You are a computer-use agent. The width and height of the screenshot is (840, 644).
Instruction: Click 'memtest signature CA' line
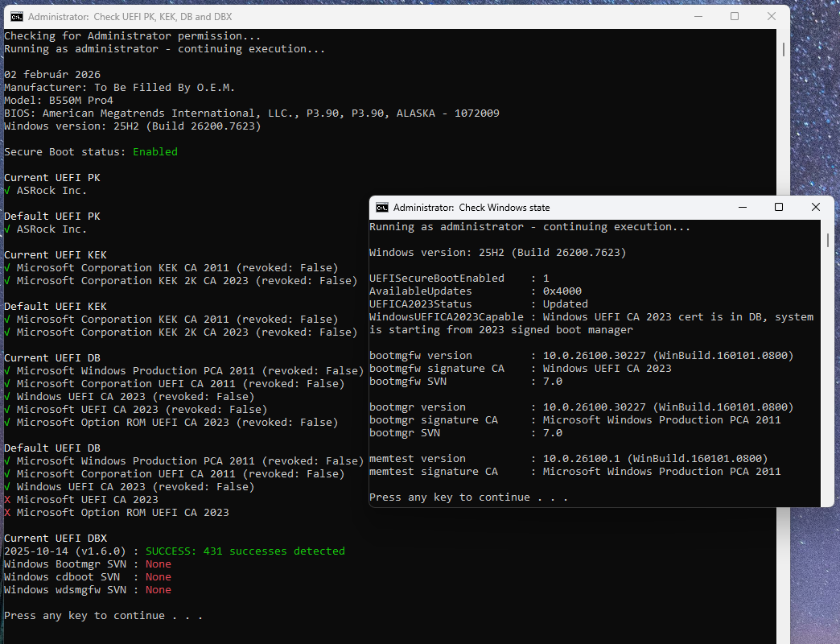574,471
